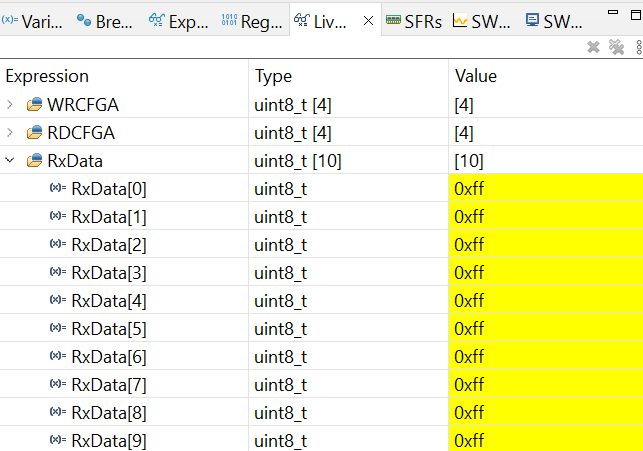
Task: Click the variable icon beside RxData[9]
Action: tap(58, 439)
